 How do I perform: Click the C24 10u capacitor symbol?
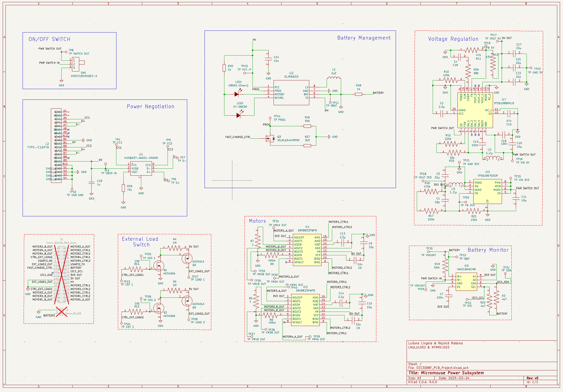click(x=268, y=59)
